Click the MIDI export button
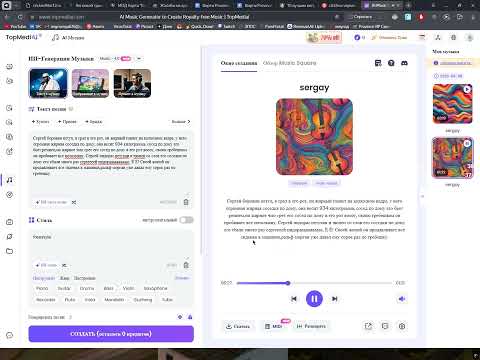Screen dimensions: 480x360 tap(274, 326)
